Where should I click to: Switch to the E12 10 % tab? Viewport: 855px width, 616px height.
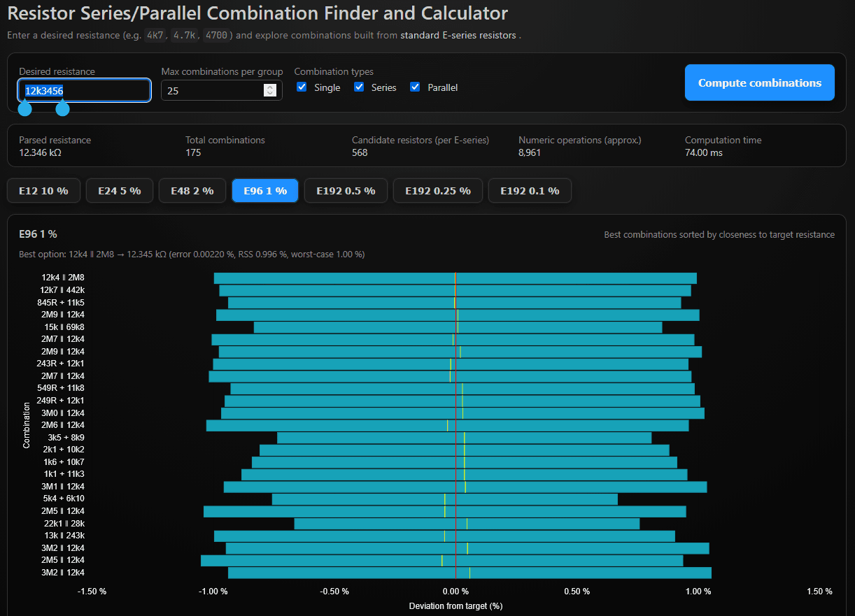(x=43, y=190)
